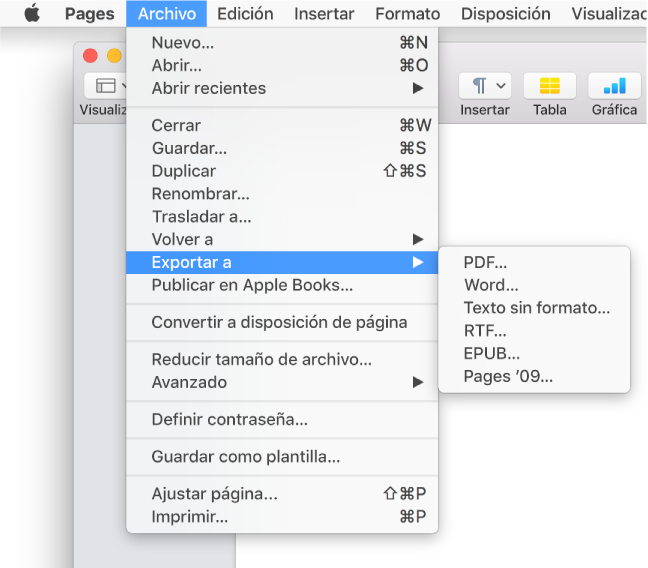Viewport: 648px width, 568px height.
Task: Close the document window with red button
Action: click(90, 55)
